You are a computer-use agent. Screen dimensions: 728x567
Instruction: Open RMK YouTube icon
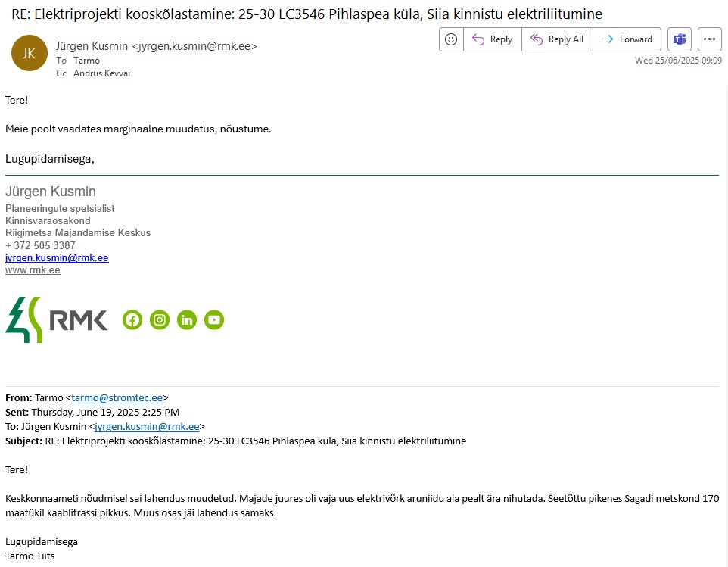[x=214, y=320]
